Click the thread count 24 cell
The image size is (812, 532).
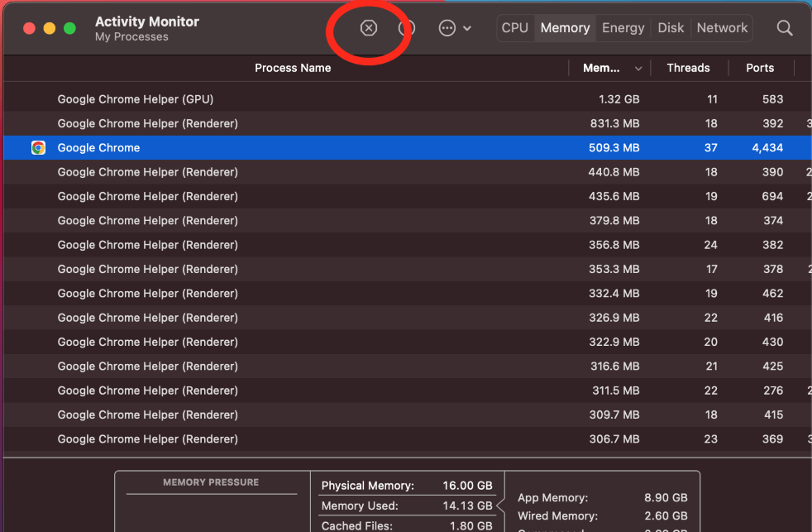pyautogui.click(x=711, y=245)
